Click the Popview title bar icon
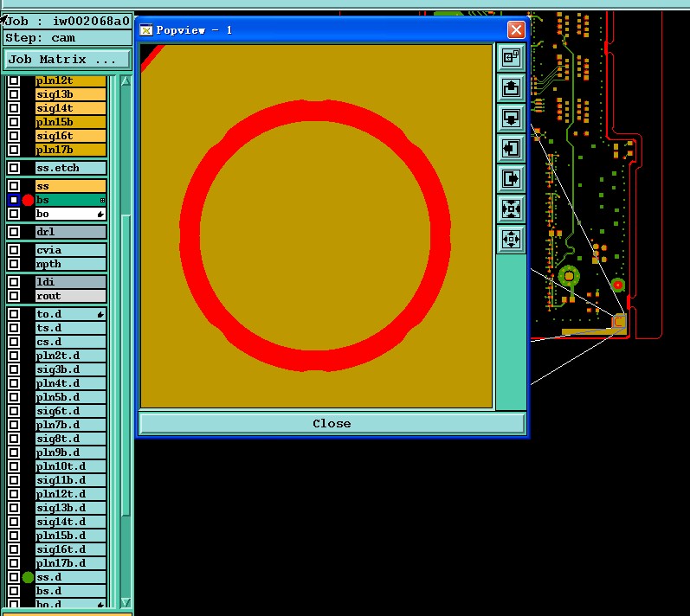This screenshot has height=616, width=690. (146, 30)
